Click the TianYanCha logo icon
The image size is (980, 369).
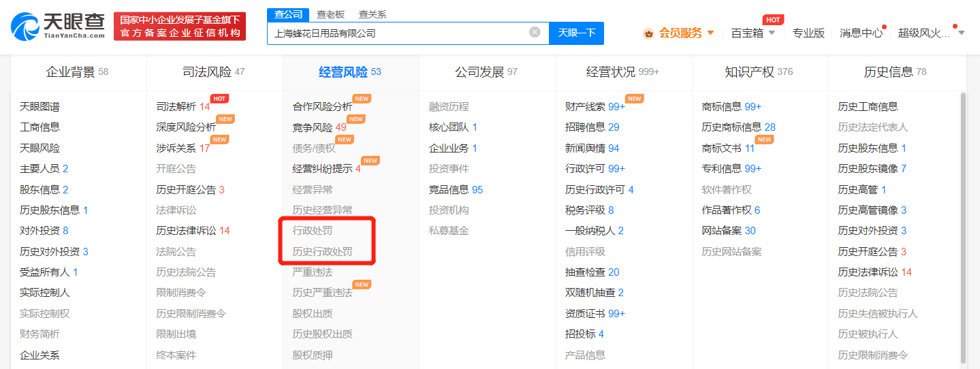(x=25, y=26)
